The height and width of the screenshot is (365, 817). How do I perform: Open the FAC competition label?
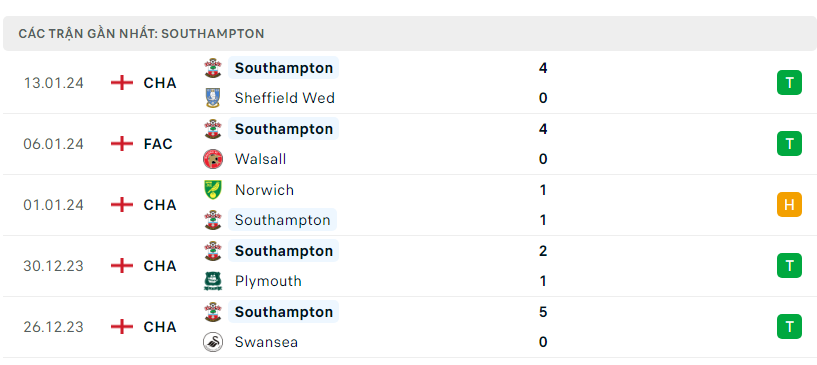[x=158, y=144]
